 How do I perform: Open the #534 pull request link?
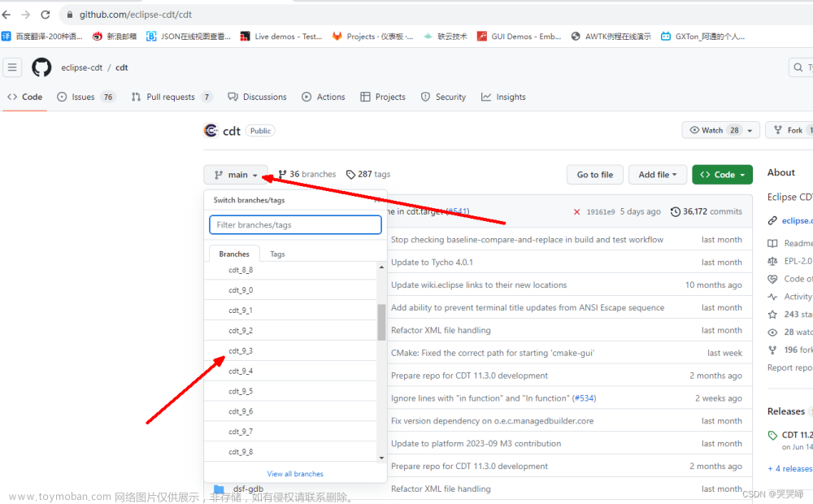tap(584, 398)
